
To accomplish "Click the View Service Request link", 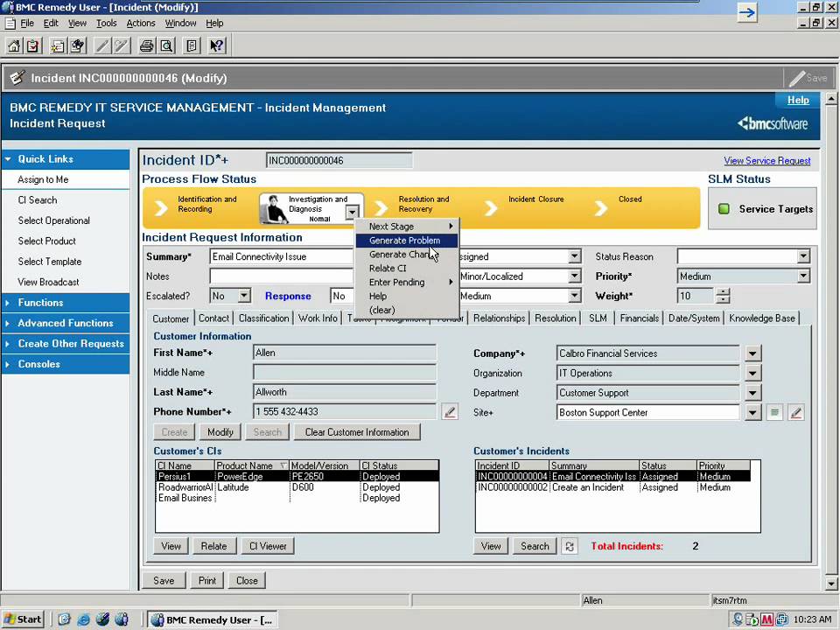I will coord(767,161).
